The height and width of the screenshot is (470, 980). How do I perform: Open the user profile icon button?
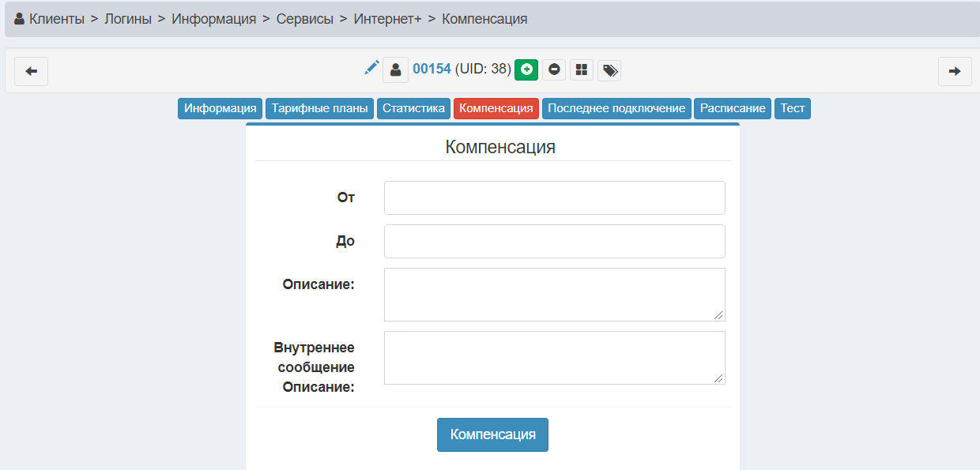coord(395,70)
